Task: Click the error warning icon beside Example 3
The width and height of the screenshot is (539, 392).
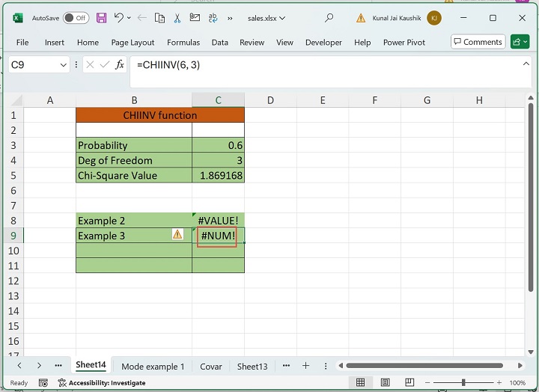Action: (177, 234)
